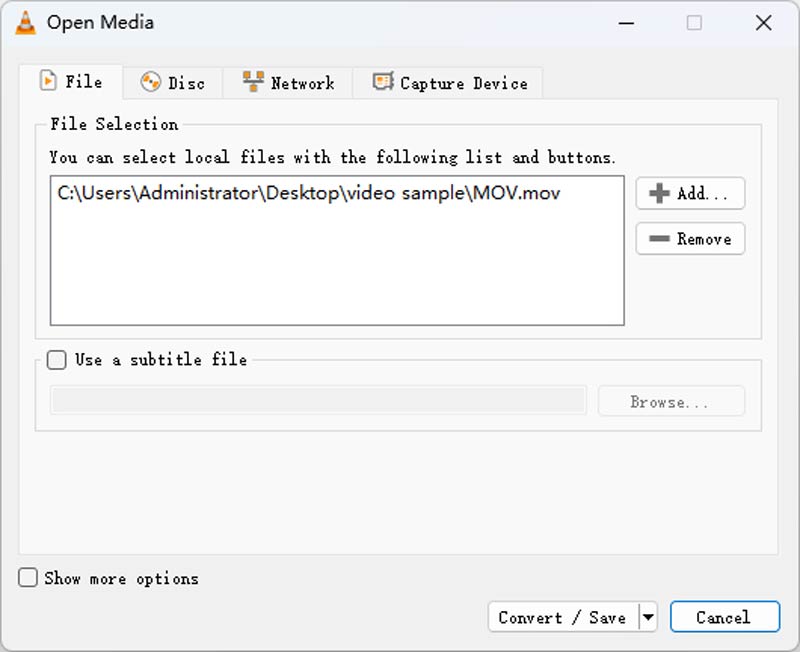Click the Browse button for subtitle files
The width and height of the screenshot is (800, 652).
[x=670, y=400]
